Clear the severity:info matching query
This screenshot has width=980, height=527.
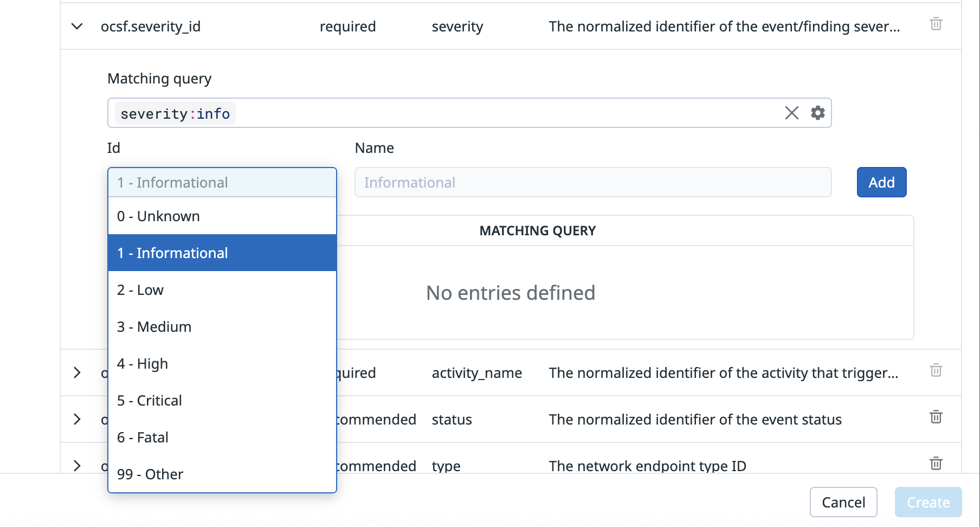[791, 113]
